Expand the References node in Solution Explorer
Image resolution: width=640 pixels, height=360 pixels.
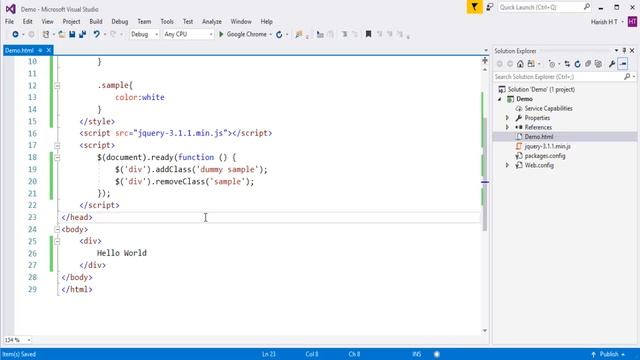coord(507,127)
